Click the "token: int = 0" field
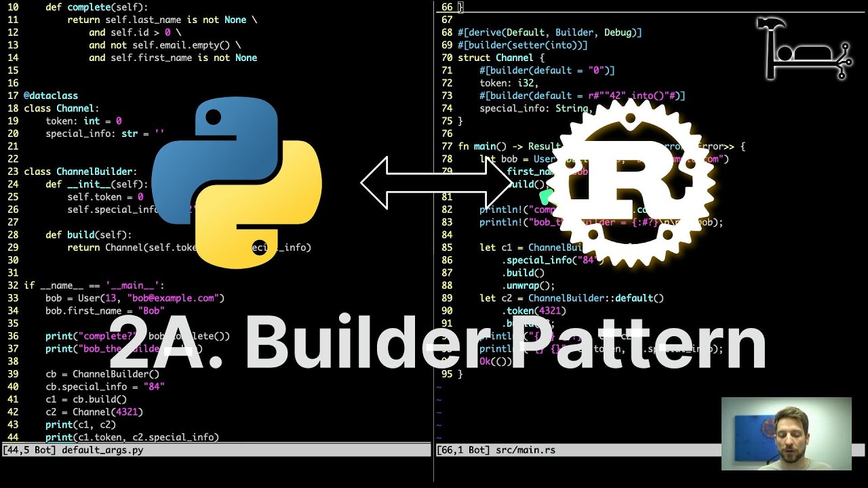 coord(83,121)
